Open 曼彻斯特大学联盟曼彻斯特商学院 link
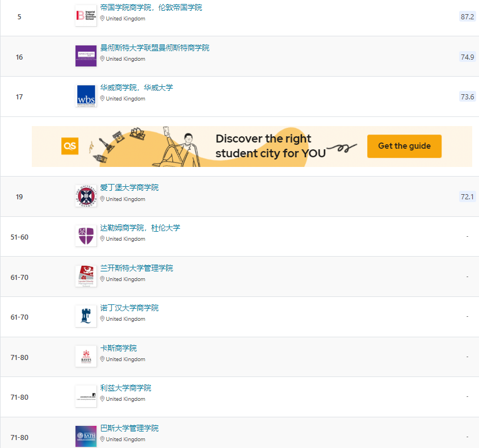This screenshot has height=448, width=479. click(x=154, y=48)
